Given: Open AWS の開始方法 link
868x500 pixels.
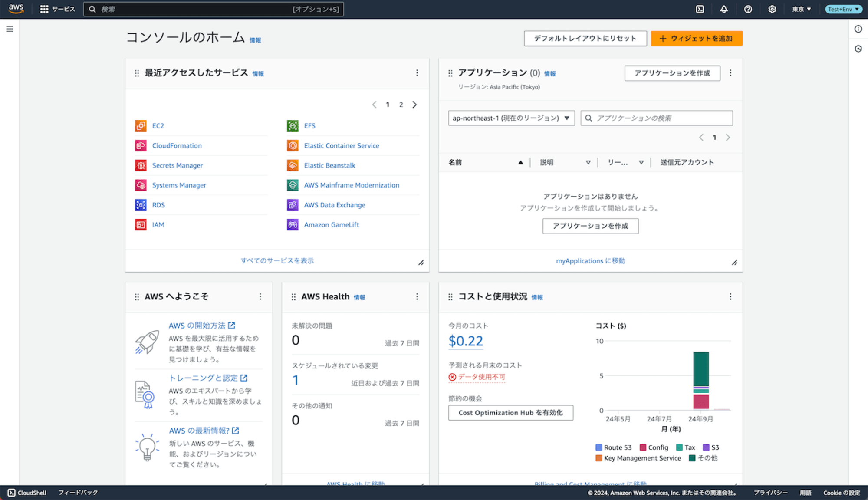Looking at the screenshot, I should pos(202,326).
